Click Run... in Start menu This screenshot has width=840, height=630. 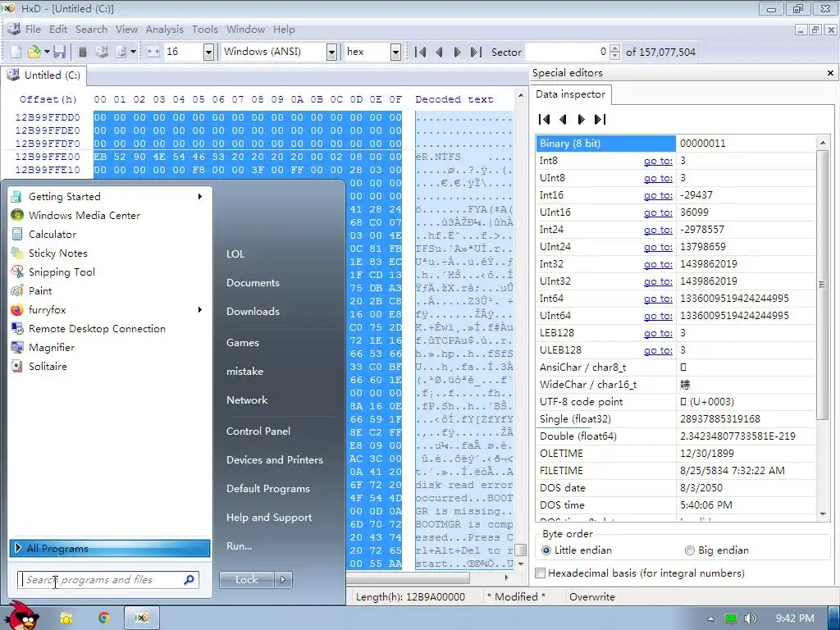pos(239,546)
